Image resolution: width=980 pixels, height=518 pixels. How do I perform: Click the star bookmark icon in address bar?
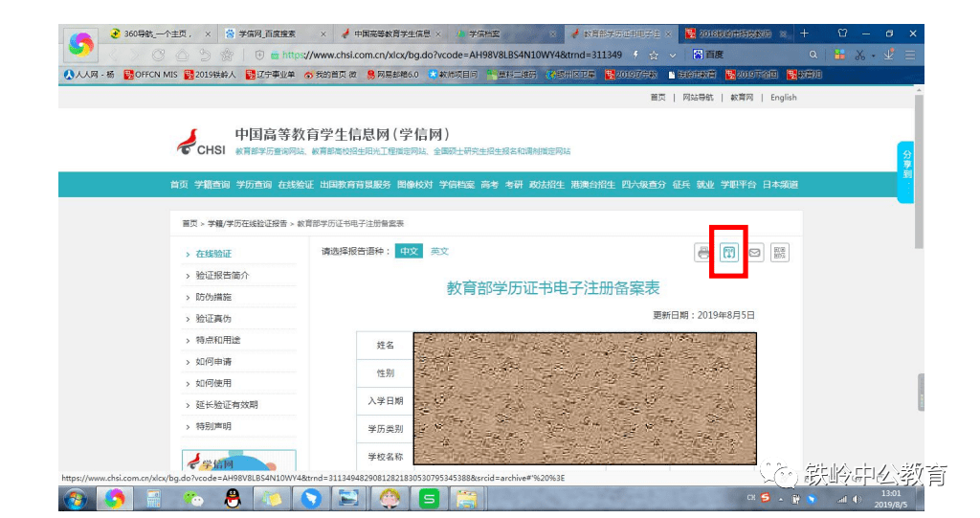[653, 56]
